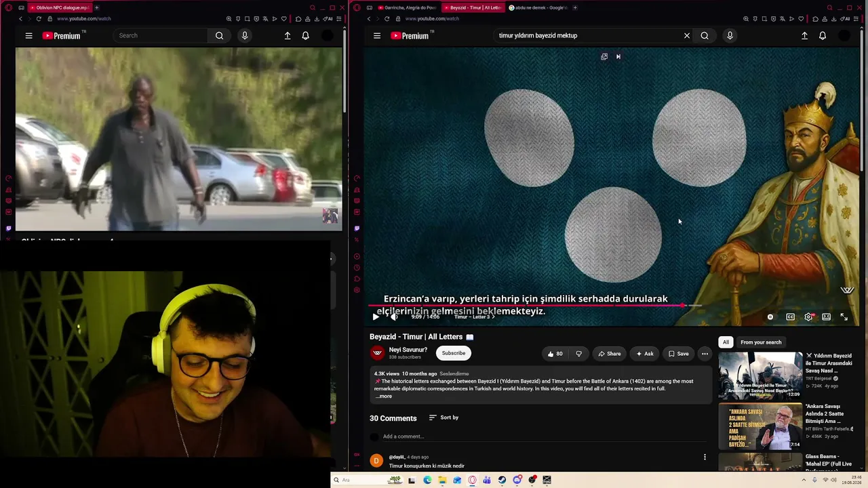Screen dimensions: 868x488
Task: Open a new tab in right browser window
Action: 575,7
